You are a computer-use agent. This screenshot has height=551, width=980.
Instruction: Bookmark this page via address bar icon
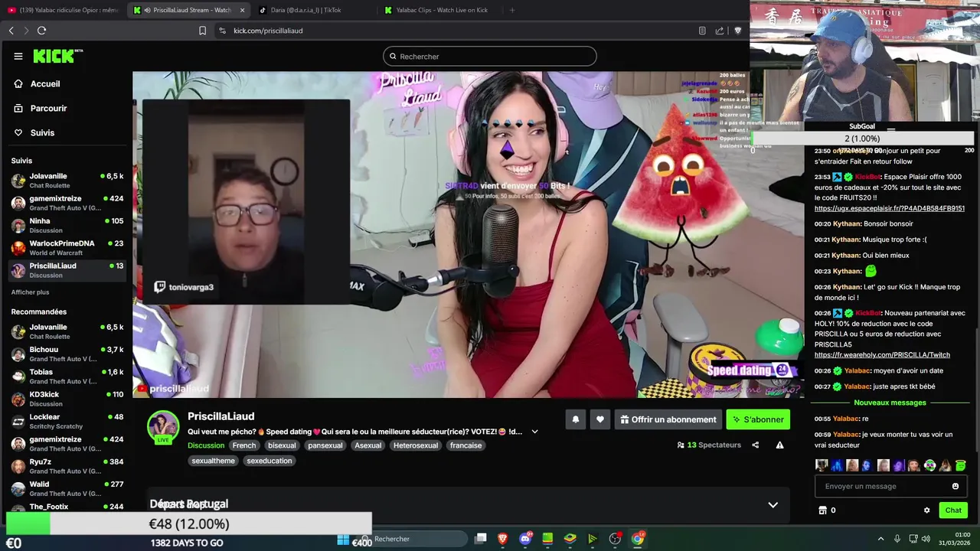(202, 31)
